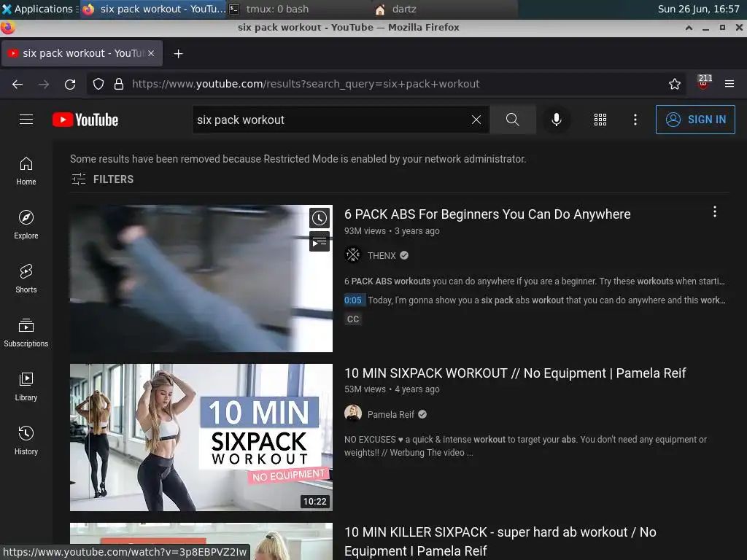Screen dimensions: 747x560
Task: Open the 10 MIN SIXPACK WORKOUT thumbnail
Action: (x=201, y=437)
